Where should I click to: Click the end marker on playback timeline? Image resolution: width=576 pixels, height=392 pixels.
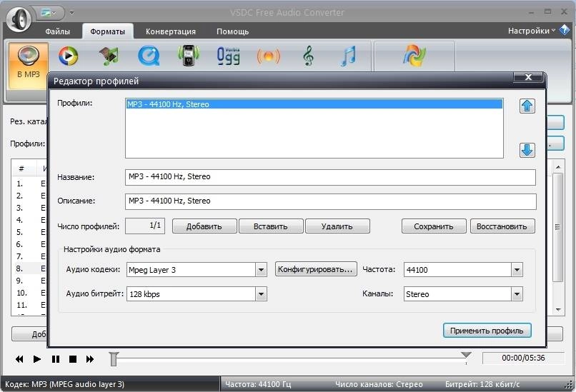(466, 355)
